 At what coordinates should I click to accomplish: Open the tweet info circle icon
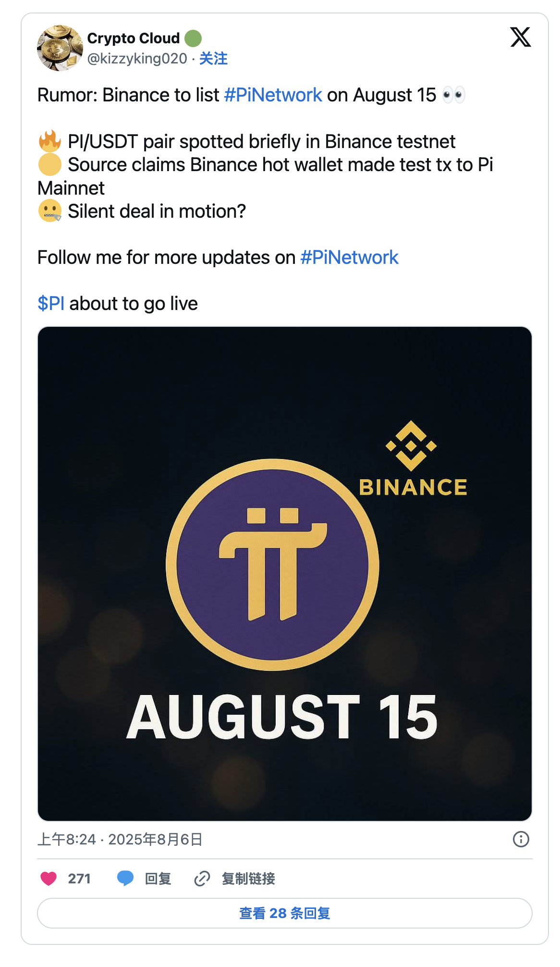[521, 839]
